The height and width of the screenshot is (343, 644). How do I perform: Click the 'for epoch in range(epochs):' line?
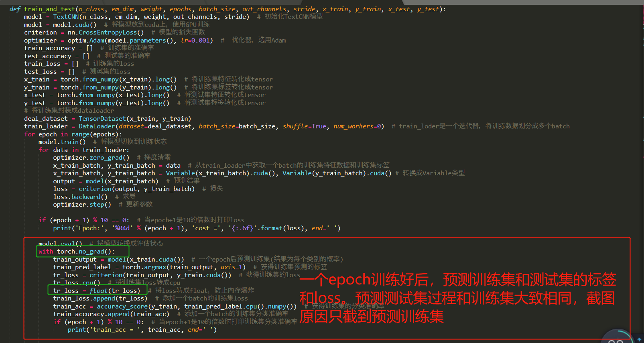(73, 134)
